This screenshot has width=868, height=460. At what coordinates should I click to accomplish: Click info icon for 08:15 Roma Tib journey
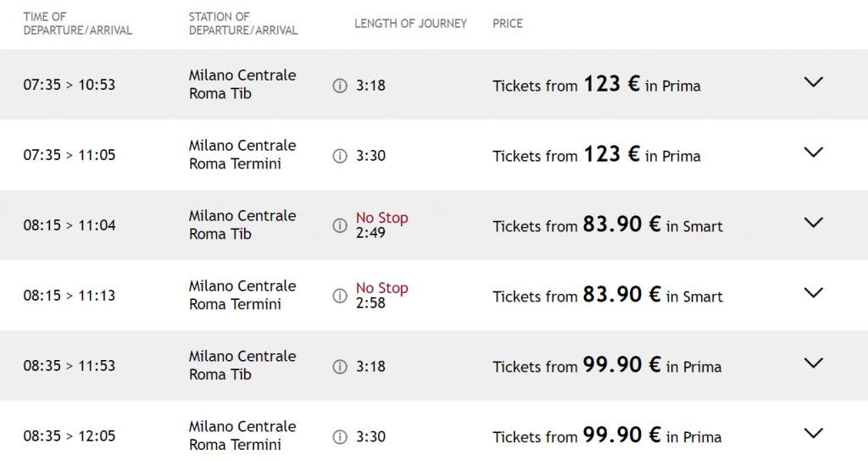click(x=340, y=225)
